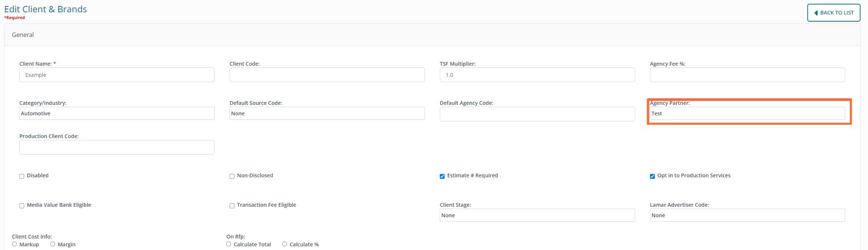868x250 pixels.
Task: Toggle Opt in to Production Services
Action: point(652,176)
